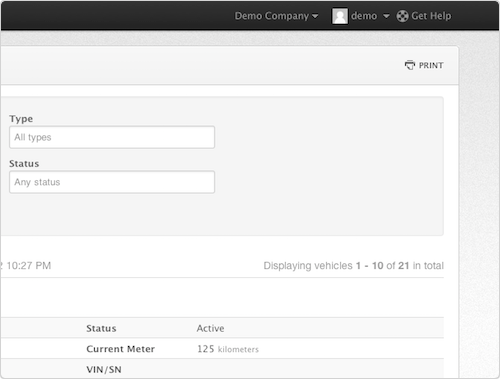Click the Current Meter row label
Image resolution: width=500 pixels, height=379 pixels.
tap(120, 349)
